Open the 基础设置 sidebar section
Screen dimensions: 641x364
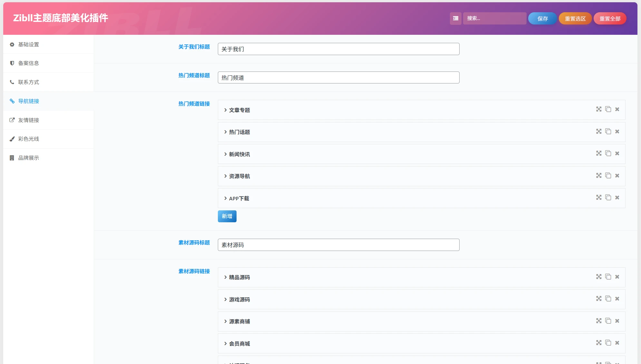(28, 44)
